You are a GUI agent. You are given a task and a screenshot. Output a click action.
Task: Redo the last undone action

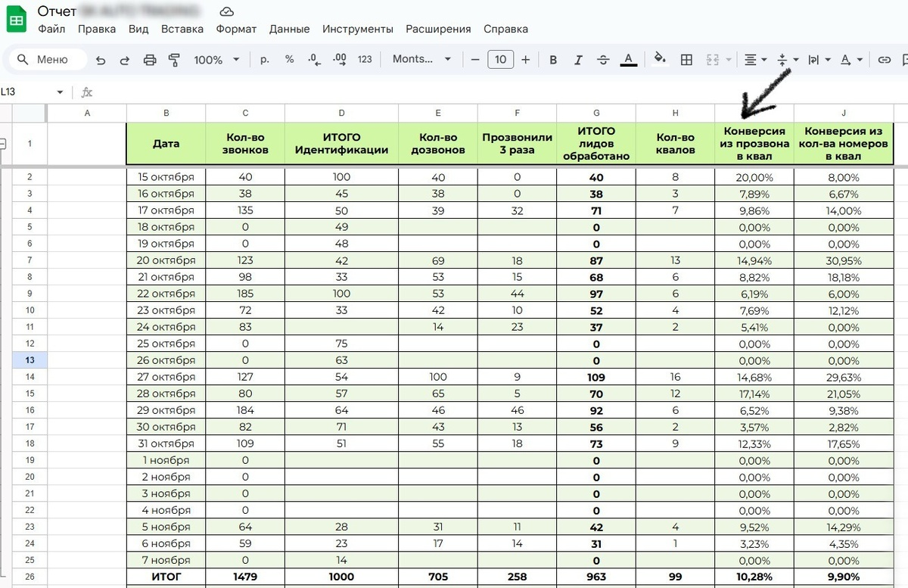pyautogui.click(x=125, y=60)
